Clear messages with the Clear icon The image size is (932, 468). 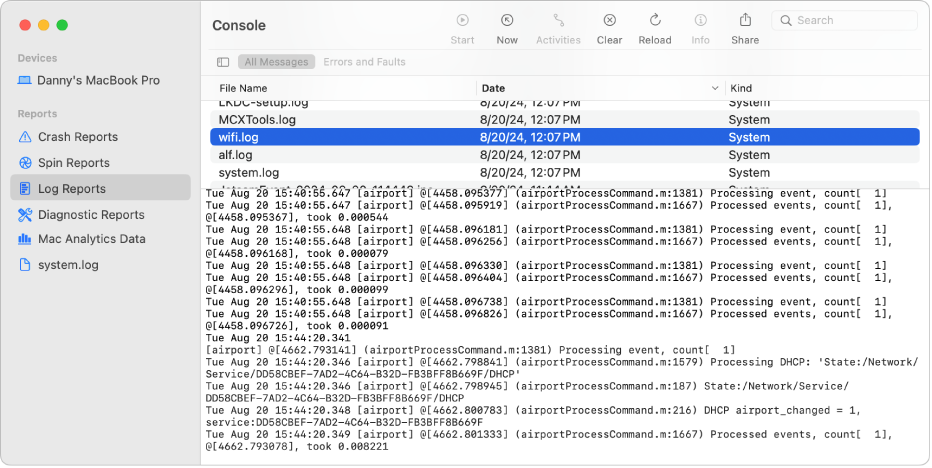[x=609, y=20]
